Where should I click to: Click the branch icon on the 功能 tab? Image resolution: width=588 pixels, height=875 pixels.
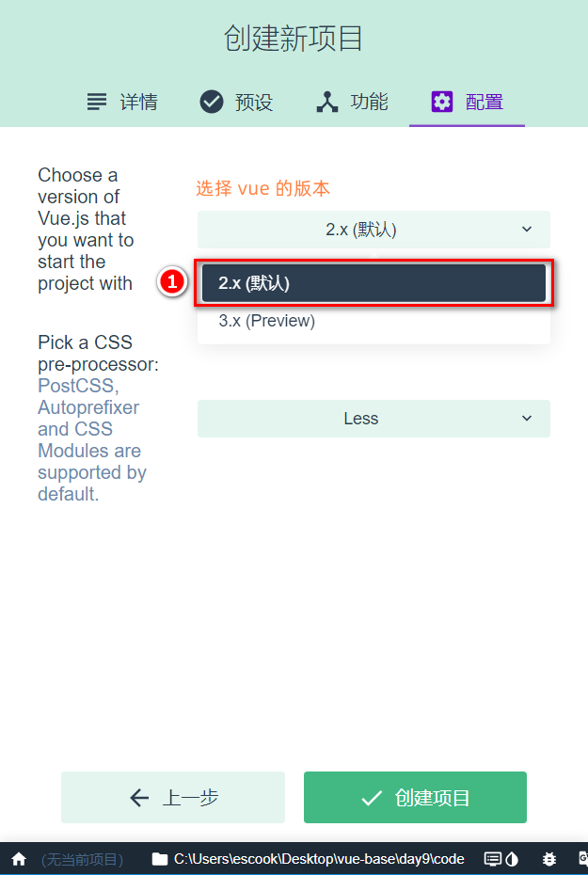click(326, 101)
